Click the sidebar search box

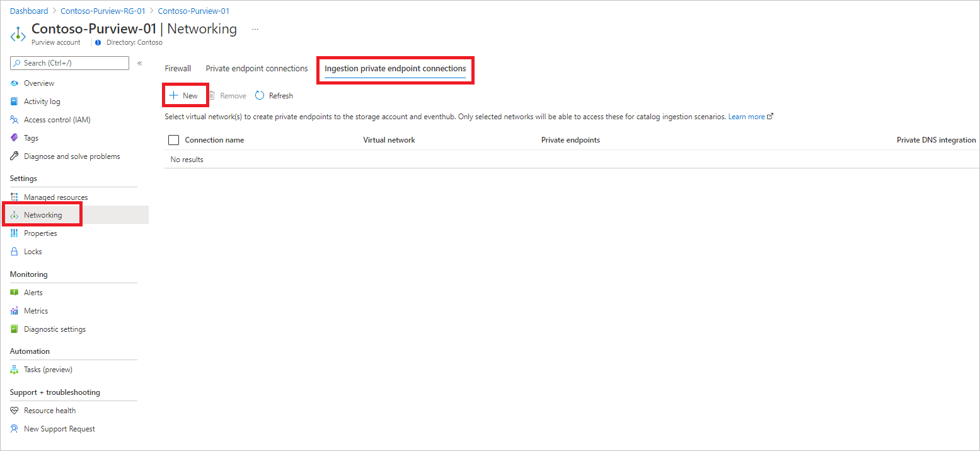point(69,62)
